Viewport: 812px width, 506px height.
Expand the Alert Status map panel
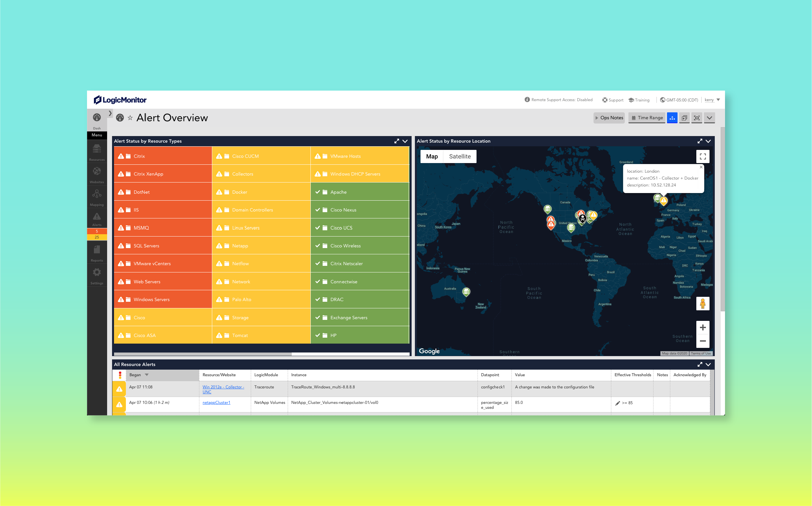[x=700, y=141]
